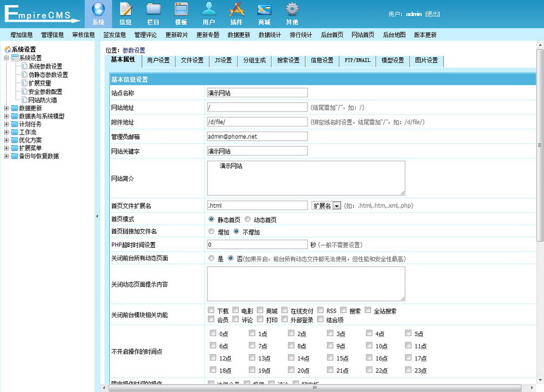
Task: Click the 参数设置 breadcrumb link
Action: click(134, 50)
